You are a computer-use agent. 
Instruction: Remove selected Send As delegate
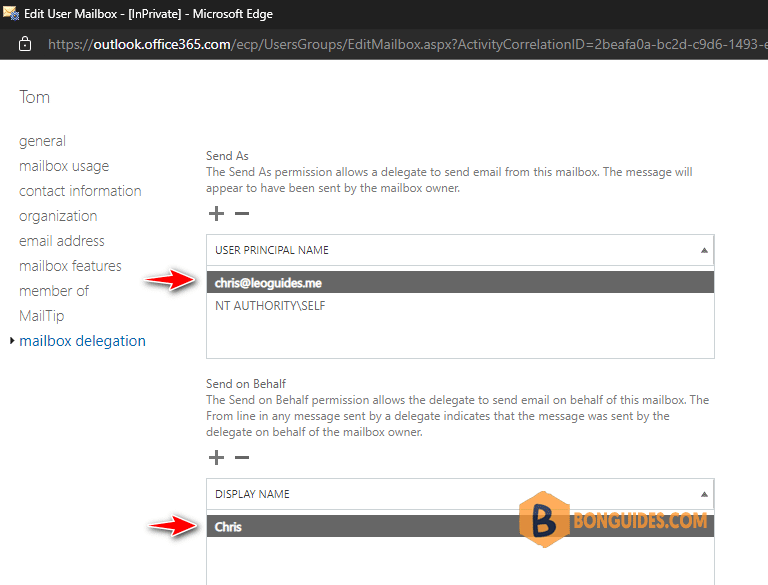[242, 214]
